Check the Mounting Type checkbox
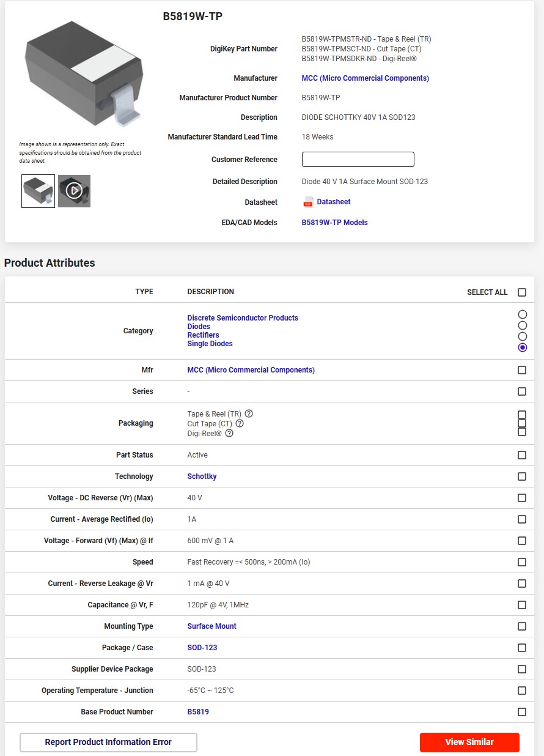The image size is (544, 756). pos(522,626)
